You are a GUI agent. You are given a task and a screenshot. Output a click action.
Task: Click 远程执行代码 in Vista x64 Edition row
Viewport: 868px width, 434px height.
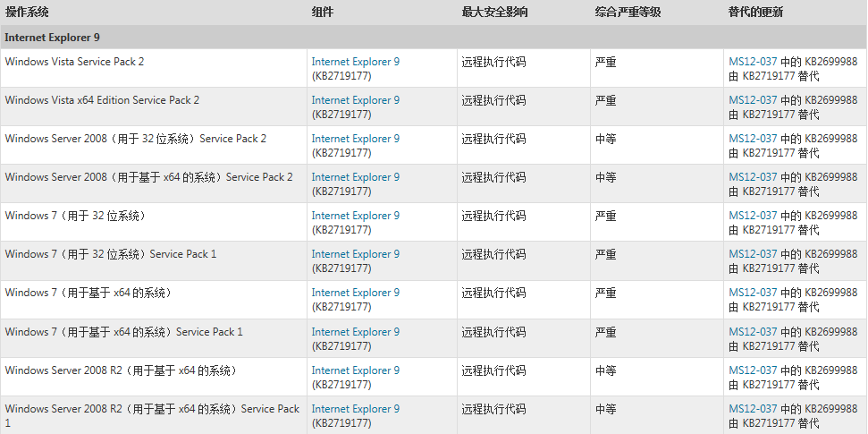click(x=493, y=100)
